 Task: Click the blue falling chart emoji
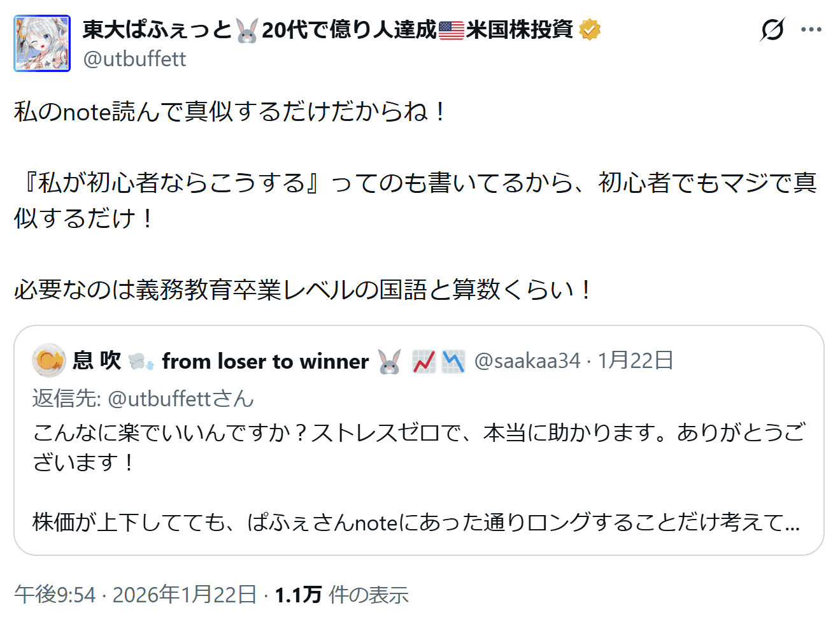[x=453, y=362]
